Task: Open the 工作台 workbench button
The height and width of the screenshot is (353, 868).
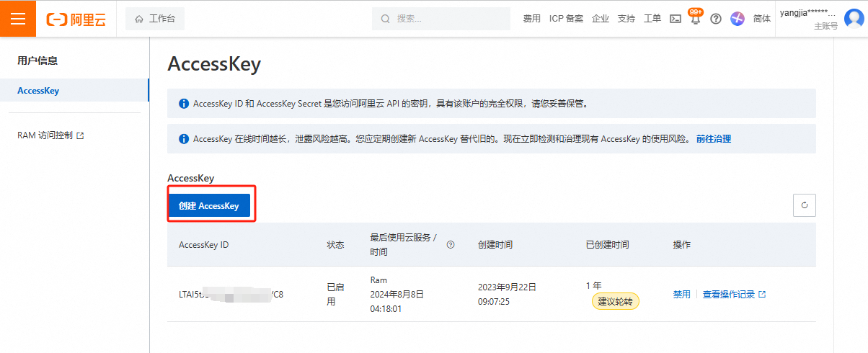Action: 154,19
